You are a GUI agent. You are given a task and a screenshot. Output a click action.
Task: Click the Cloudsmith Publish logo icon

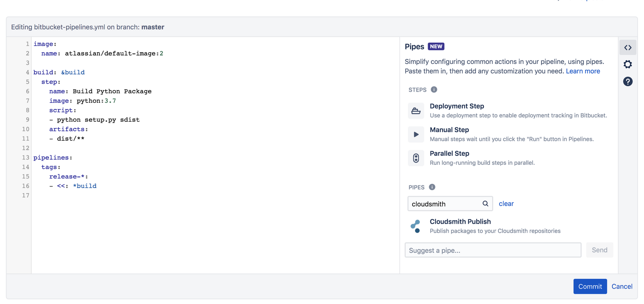coord(416,226)
